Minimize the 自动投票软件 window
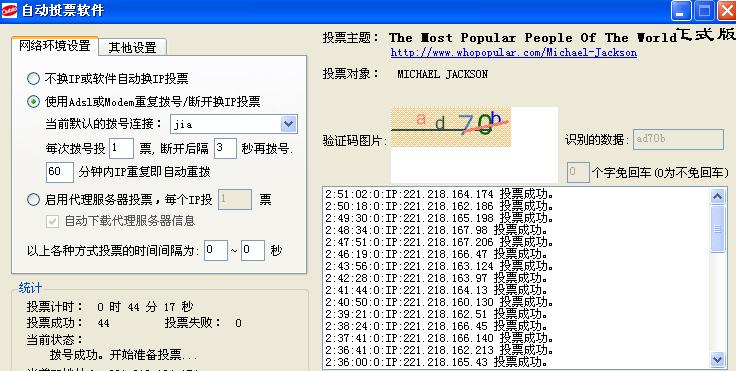The width and height of the screenshot is (736, 371). tap(681, 10)
